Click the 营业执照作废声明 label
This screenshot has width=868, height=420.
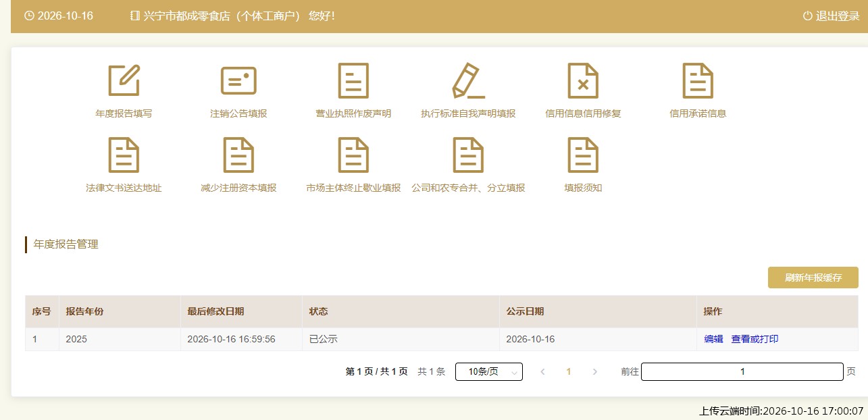pyautogui.click(x=353, y=113)
